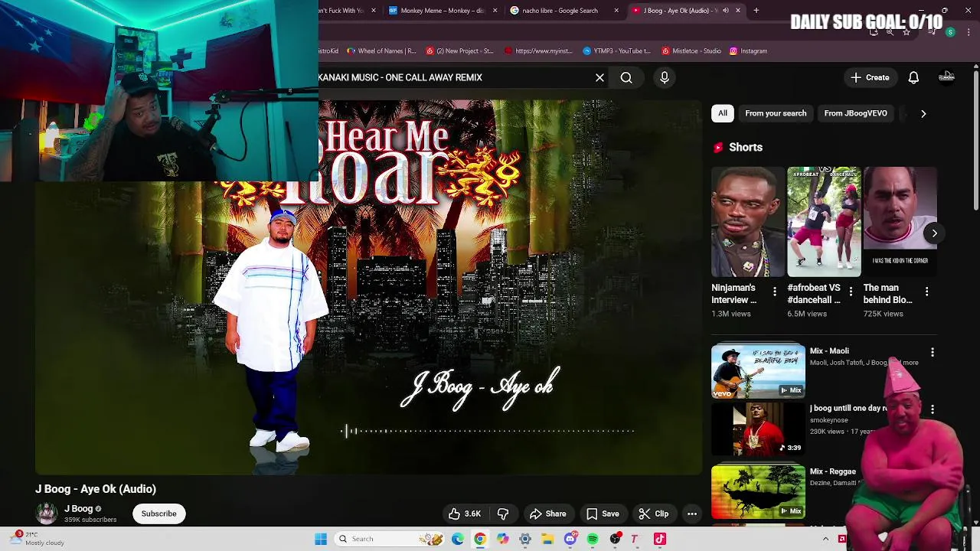Open options for The man behind Short
Viewport: 980px width, 551px height.
click(x=927, y=292)
